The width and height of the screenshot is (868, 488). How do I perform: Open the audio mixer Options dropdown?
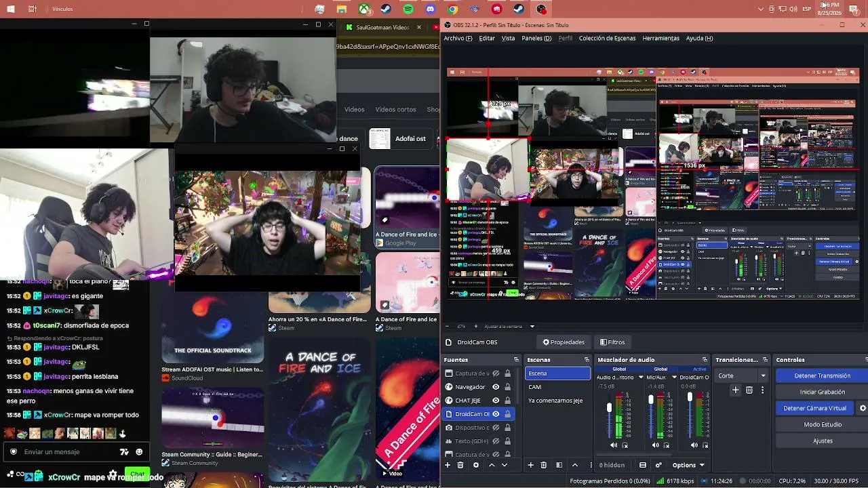(688, 465)
